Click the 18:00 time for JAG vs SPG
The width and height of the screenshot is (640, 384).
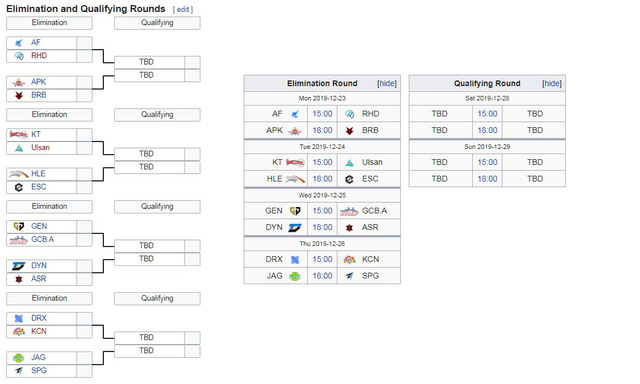[322, 276]
